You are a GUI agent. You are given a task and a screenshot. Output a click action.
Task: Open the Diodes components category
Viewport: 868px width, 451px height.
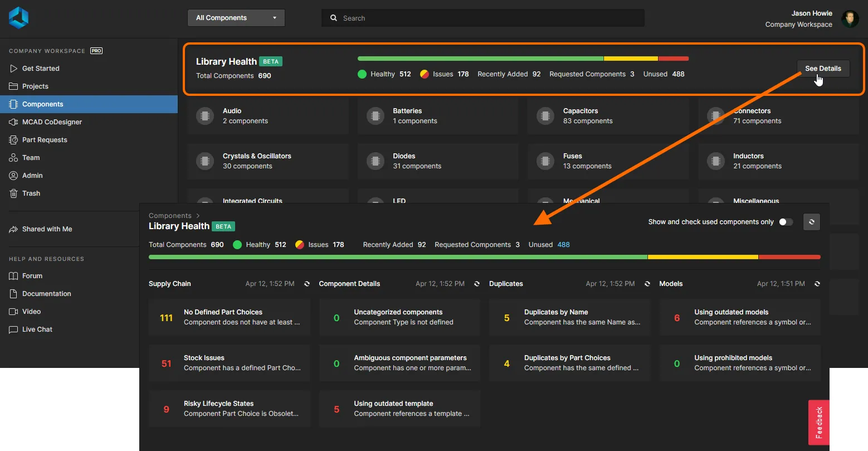pyautogui.click(x=438, y=161)
